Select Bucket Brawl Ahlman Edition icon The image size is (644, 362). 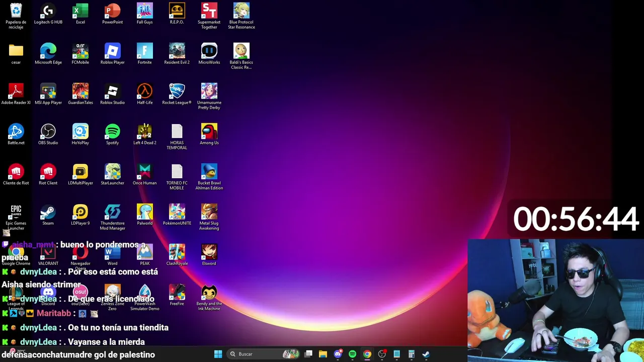[209, 177]
